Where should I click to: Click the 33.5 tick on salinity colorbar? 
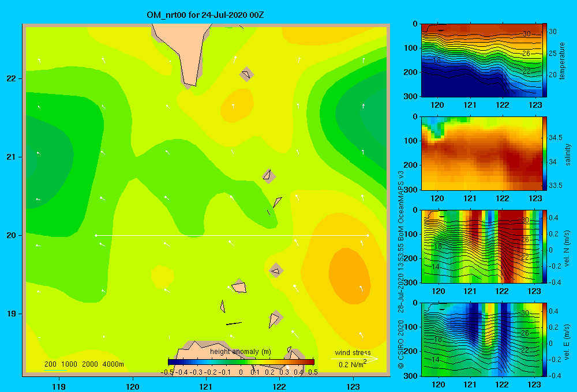(x=556, y=186)
